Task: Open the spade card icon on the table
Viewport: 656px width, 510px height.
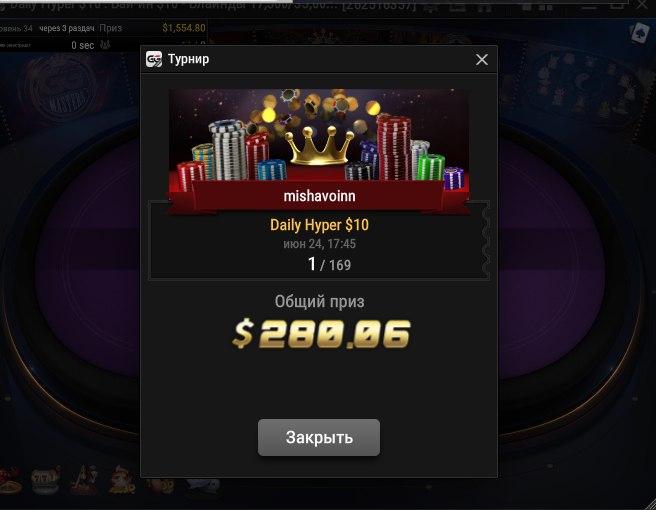Action: pyautogui.click(x=640, y=32)
